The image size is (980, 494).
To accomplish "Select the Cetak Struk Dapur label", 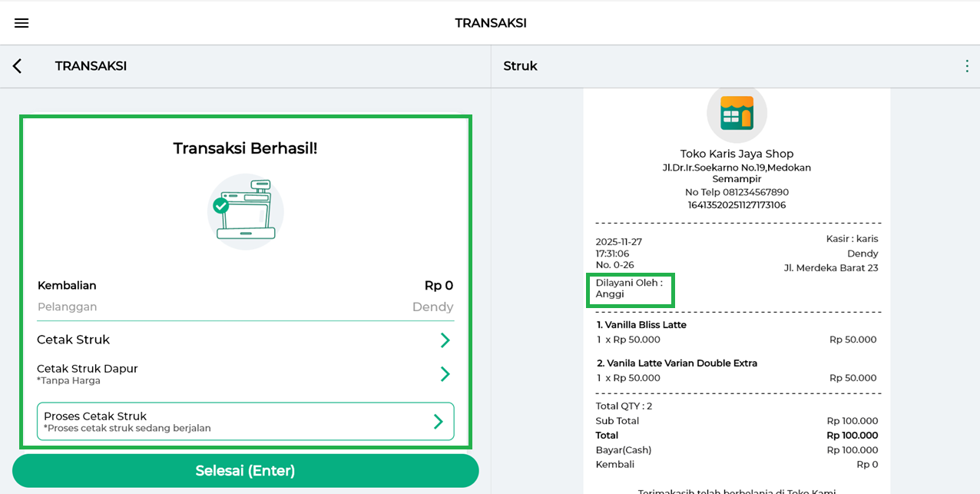I will (x=88, y=369).
